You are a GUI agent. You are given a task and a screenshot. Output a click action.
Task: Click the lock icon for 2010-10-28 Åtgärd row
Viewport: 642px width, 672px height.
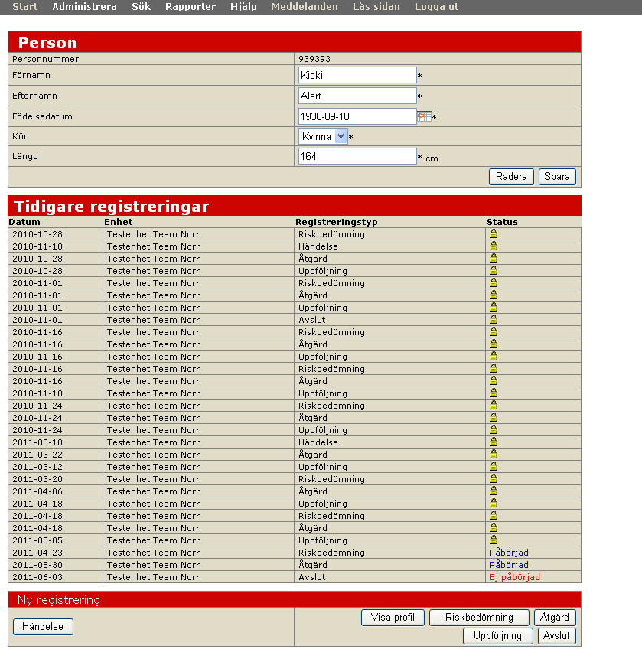[494, 259]
